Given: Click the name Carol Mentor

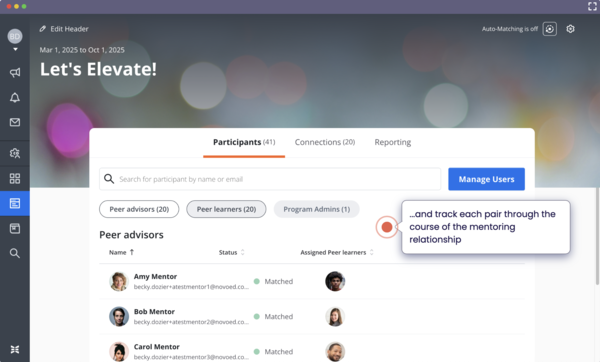Looking at the screenshot, I should coord(157,347).
